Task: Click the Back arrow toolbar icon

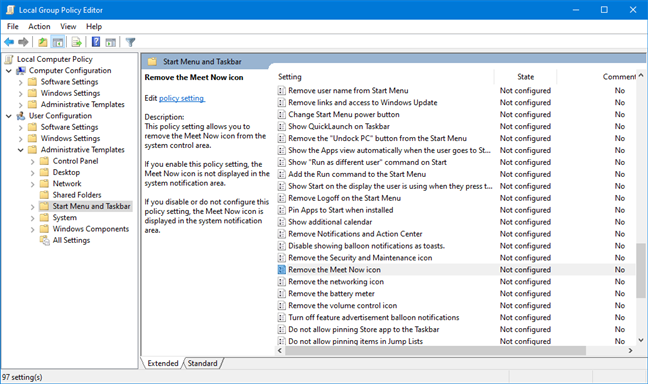Action: click(x=9, y=42)
